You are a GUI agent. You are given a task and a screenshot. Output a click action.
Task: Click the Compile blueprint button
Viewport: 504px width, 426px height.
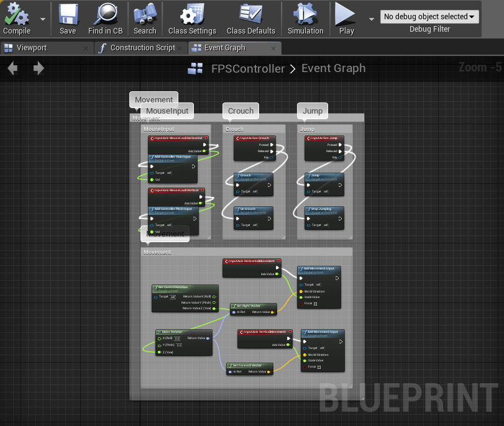pyautogui.click(x=17, y=19)
